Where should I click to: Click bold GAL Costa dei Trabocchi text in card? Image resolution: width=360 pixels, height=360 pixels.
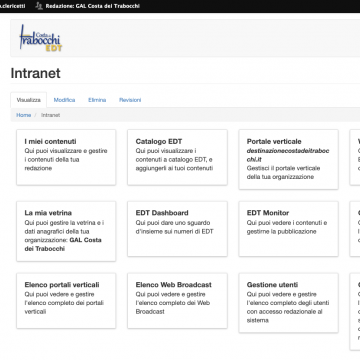coord(63,244)
